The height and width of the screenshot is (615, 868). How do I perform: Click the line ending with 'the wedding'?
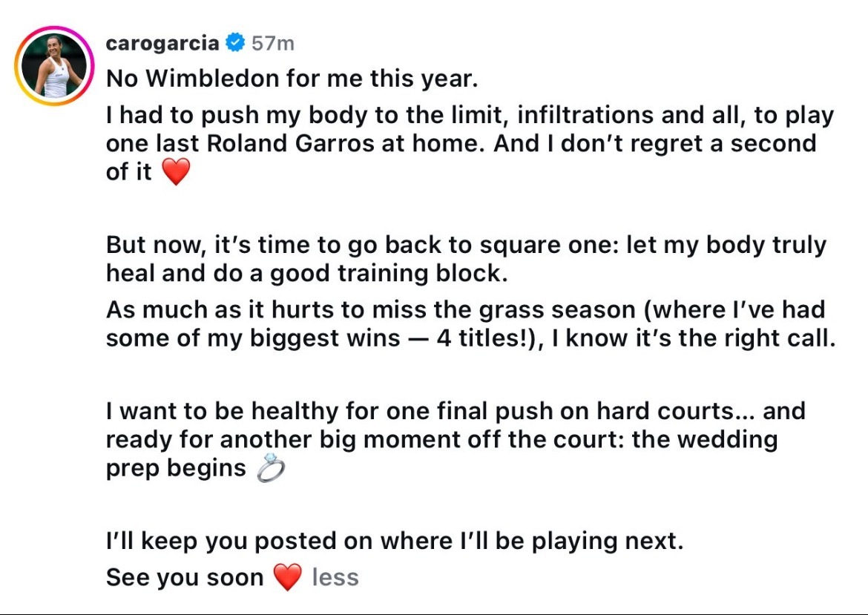coord(441,439)
